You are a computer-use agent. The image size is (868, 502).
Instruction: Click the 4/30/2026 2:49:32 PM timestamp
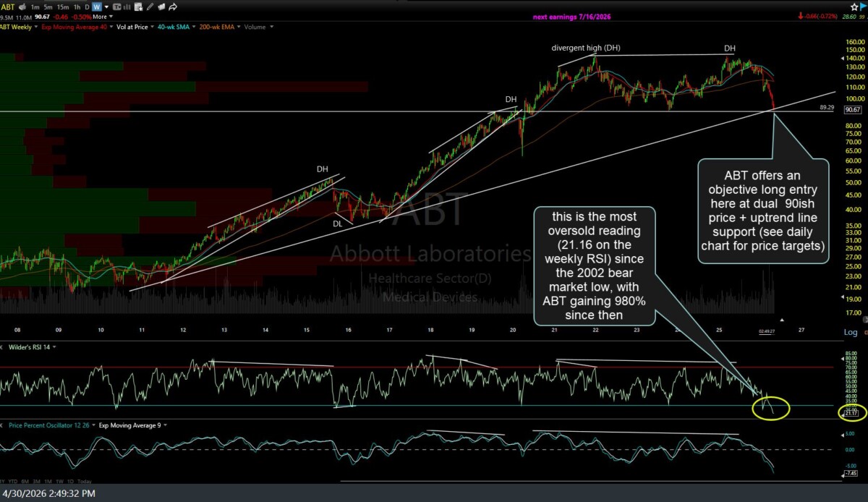[48, 494]
